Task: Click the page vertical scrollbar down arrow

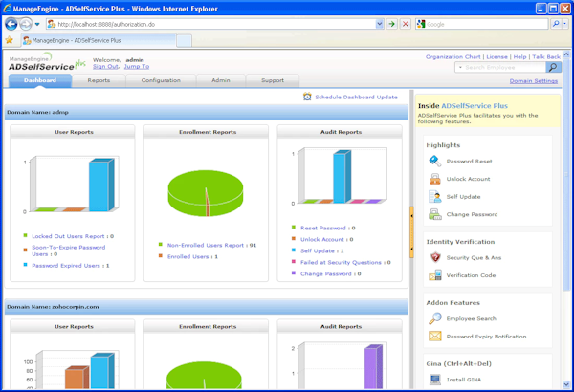Action: (x=566, y=384)
